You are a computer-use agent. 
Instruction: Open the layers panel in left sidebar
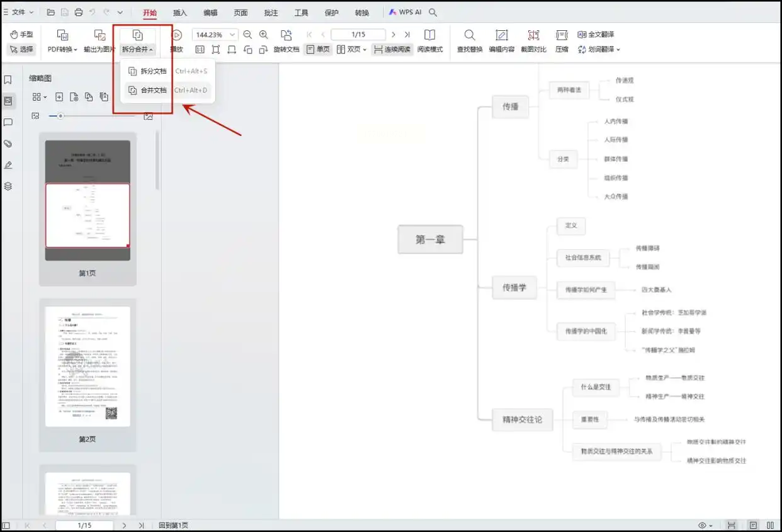pyautogui.click(x=8, y=186)
